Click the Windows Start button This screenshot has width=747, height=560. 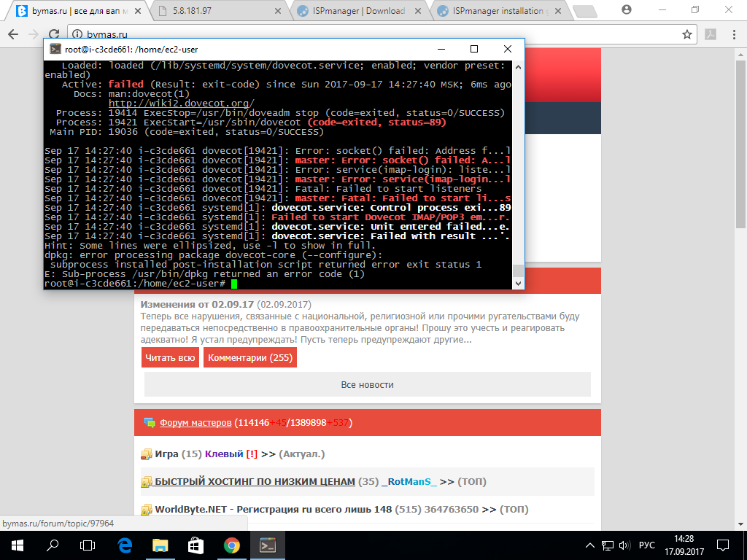click(x=17, y=545)
